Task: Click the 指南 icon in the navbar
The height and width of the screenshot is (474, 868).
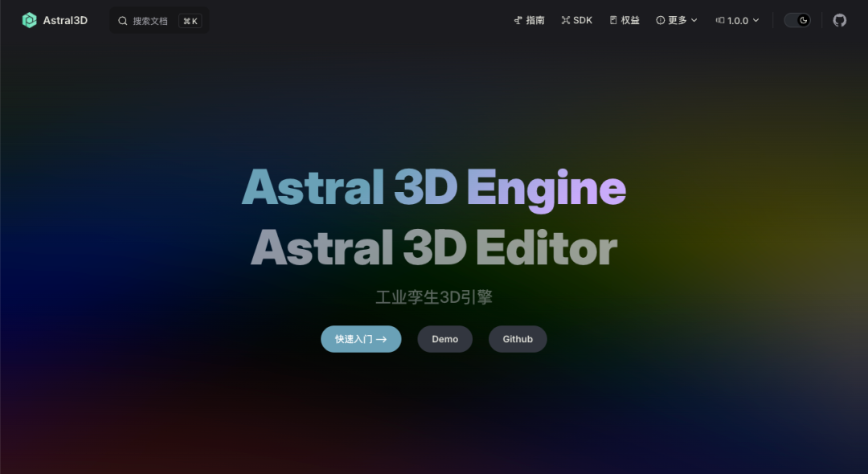Action: click(x=518, y=19)
